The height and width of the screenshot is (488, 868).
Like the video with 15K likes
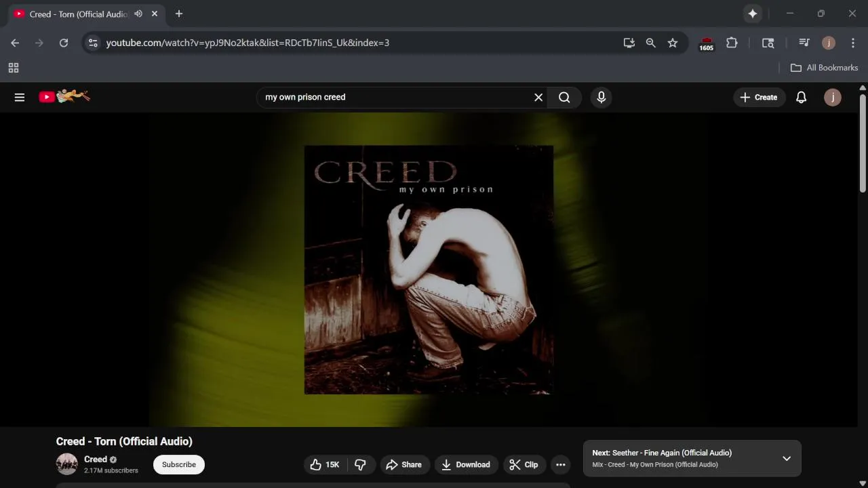(325, 464)
